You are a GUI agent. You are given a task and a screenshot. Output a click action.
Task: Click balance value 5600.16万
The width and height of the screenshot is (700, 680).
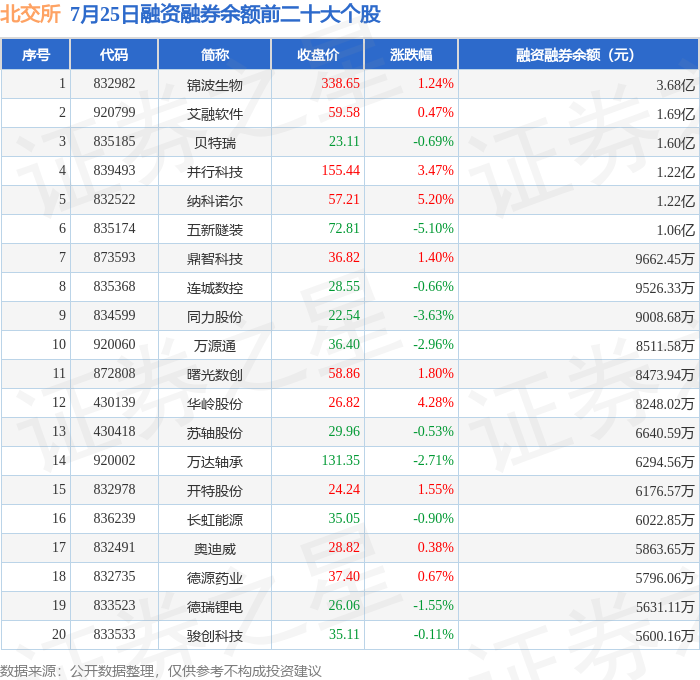coord(665,636)
